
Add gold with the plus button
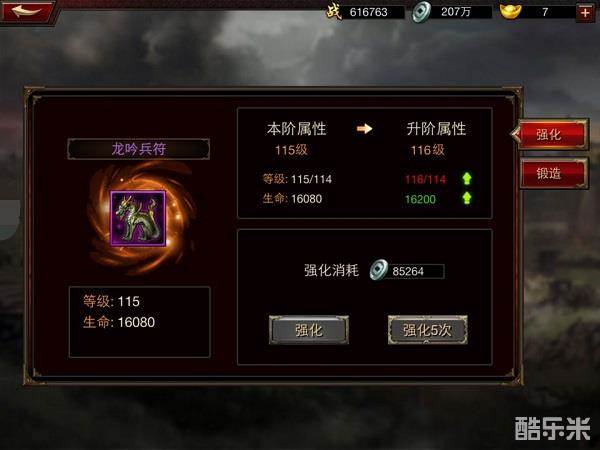point(585,13)
